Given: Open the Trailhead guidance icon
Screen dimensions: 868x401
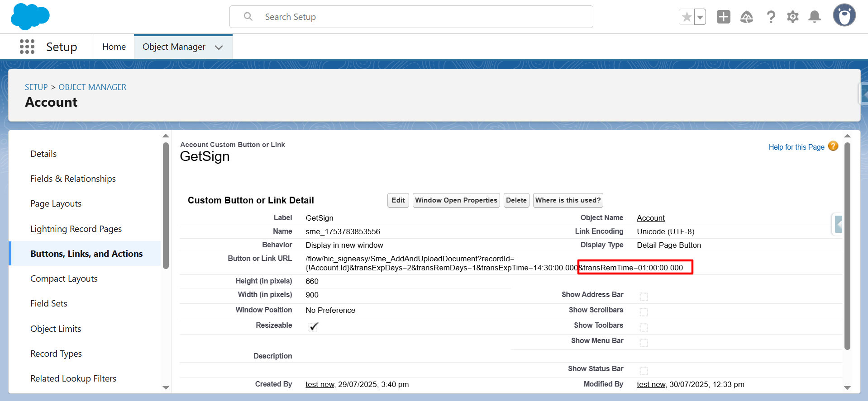Looking at the screenshot, I should click(747, 17).
